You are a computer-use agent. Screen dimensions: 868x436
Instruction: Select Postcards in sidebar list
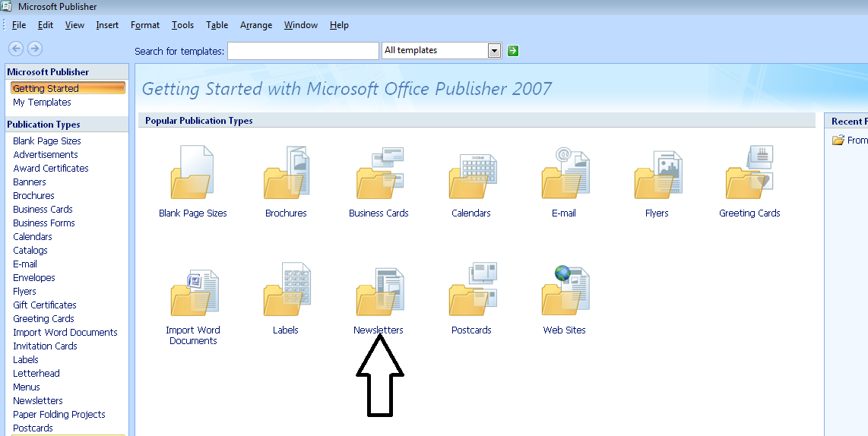[x=33, y=428]
